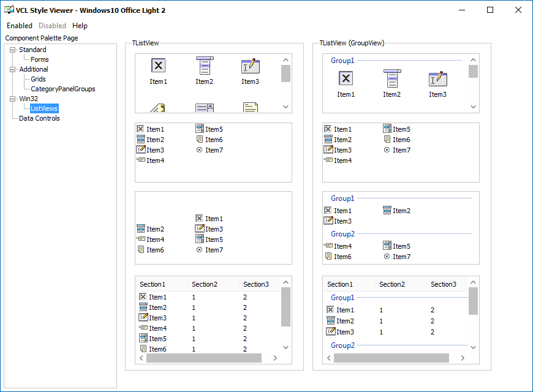Viewport: 533px width, 392px height.
Task: Click Item2 icon under Group1 in grouped list
Action: click(x=387, y=210)
